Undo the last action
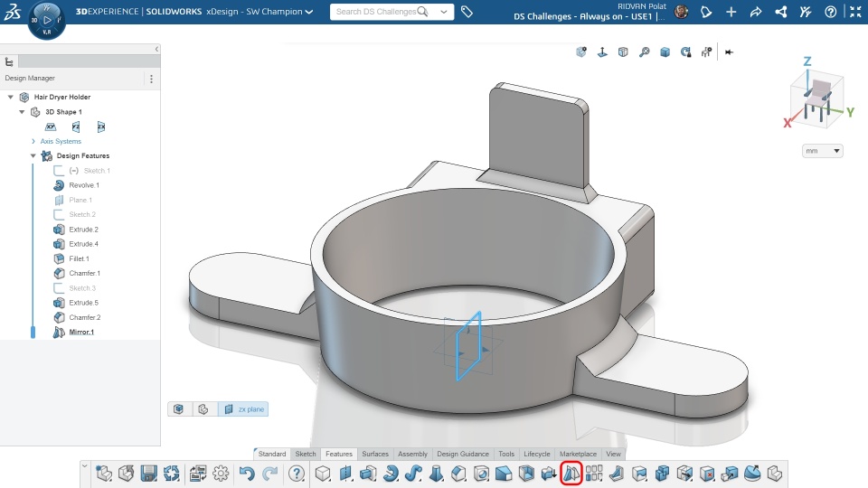Screen dimensions: 868x488 [247, 474]
